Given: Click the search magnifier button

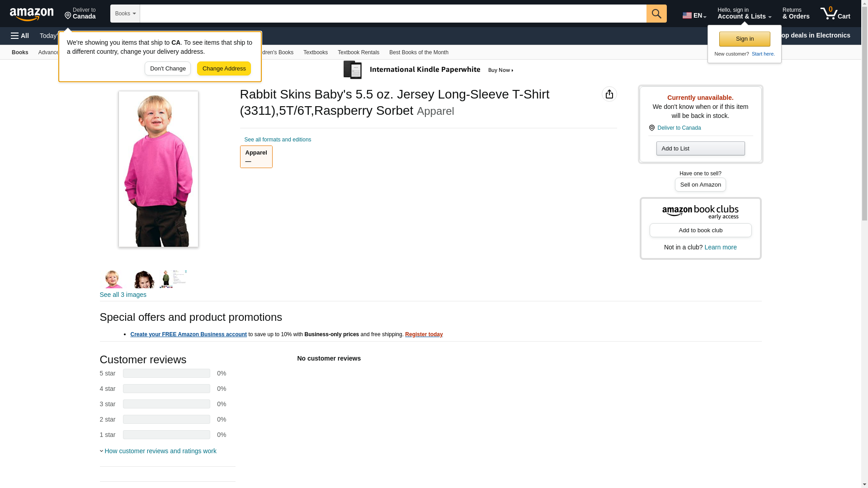Looking at the screenshot, I should pyautogui.click(x=656, y=14).
